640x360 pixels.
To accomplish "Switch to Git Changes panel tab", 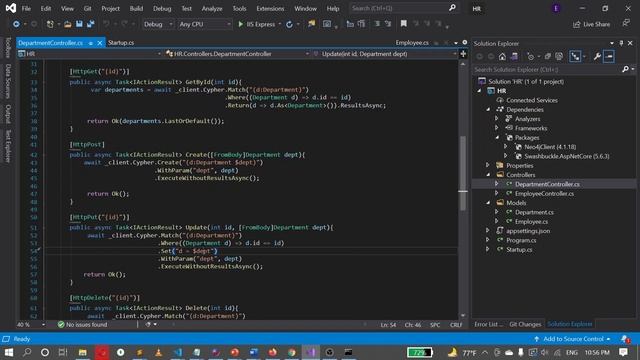I will click(x=525, y=324).
